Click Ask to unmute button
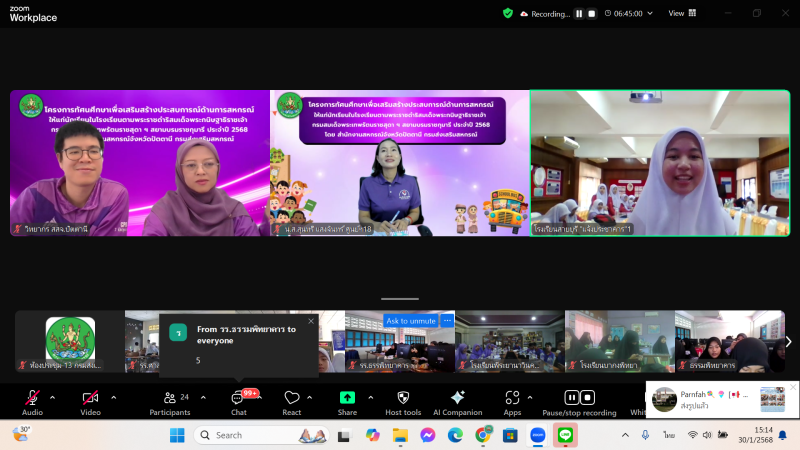Viewport: 800px width, 450px height. [x=411, y=321]
